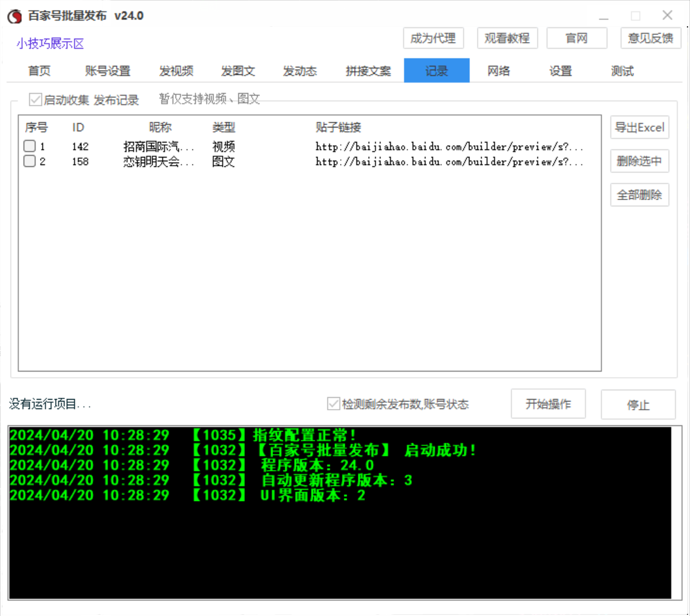Start with the 开始操作 button

[x=548, y=404]
